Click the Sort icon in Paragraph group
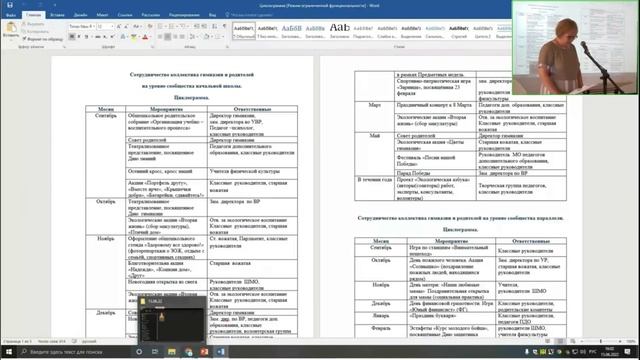 tap(214, 27)
